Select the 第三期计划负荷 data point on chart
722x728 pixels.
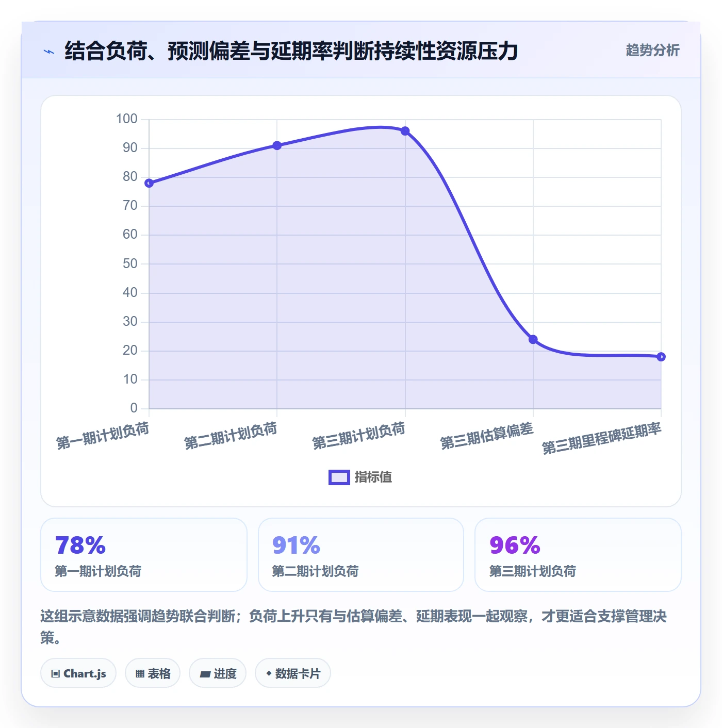[405, 131]
